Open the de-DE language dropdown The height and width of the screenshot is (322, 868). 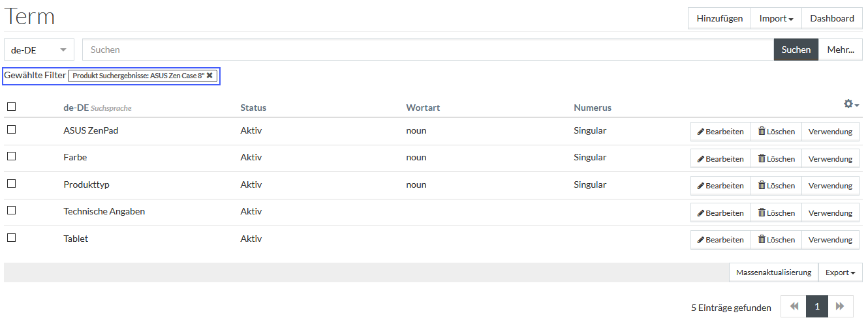click(x=39, y=50)
